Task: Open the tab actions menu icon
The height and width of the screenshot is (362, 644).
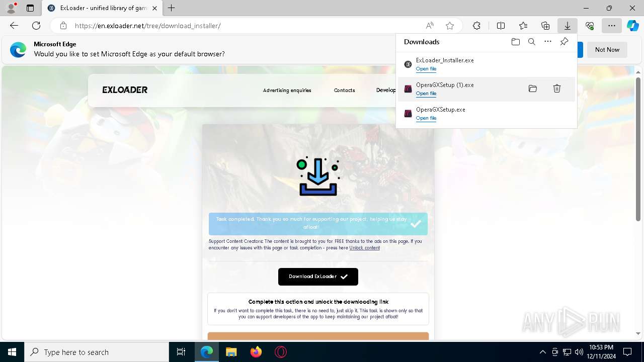Action: 30,8
